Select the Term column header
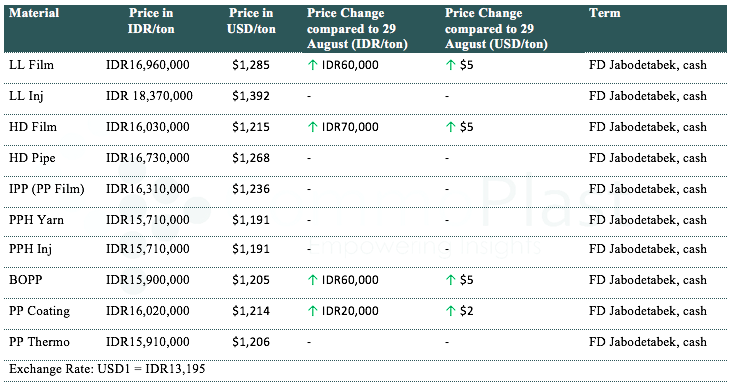This screenshot has width=738, height=392. tap(604, 13)
